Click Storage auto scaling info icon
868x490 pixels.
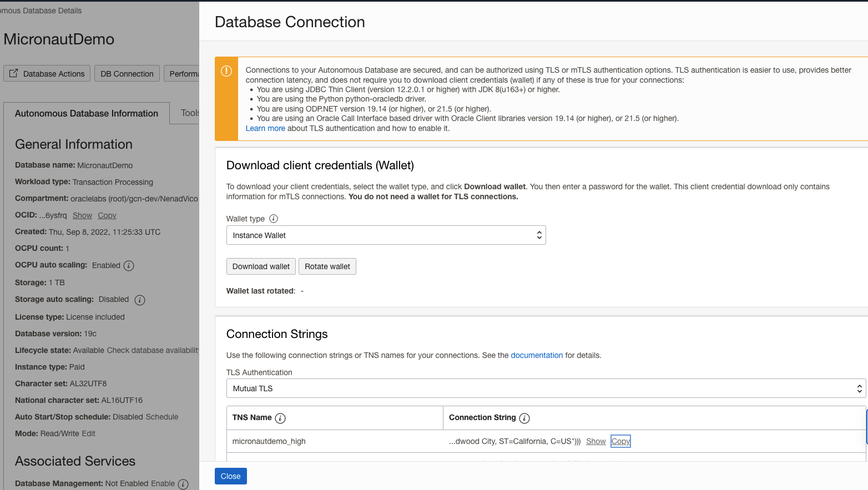[140, 300]
